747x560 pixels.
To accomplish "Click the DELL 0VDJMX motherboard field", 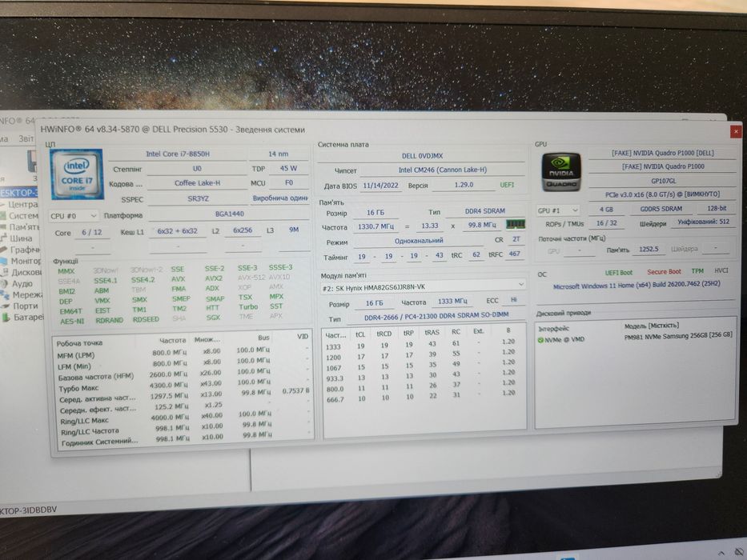I will (x=422, y=156).
